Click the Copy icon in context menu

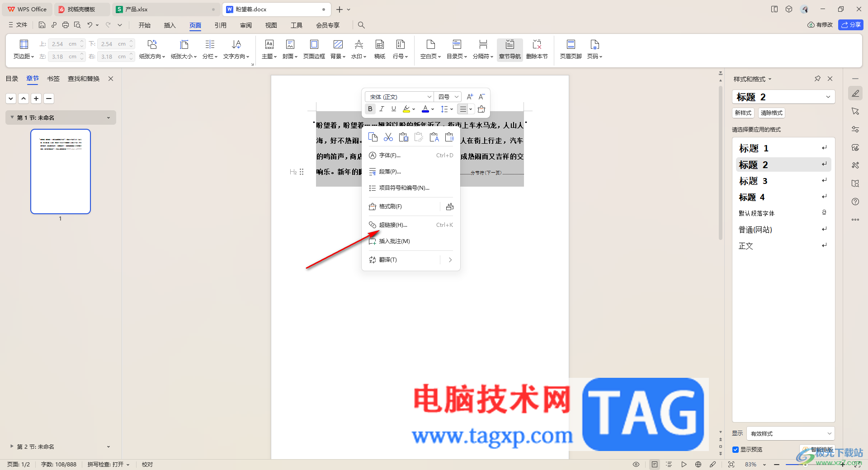point(373,137)
